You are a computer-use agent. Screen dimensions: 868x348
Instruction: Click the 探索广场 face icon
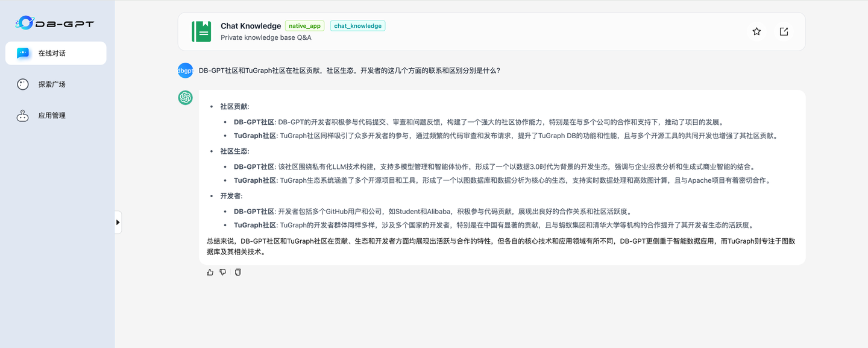[x=23, y=84]
